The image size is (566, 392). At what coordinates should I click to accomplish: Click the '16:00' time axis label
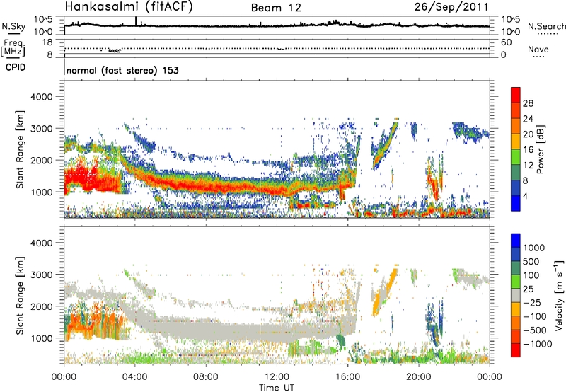[347, 377]
